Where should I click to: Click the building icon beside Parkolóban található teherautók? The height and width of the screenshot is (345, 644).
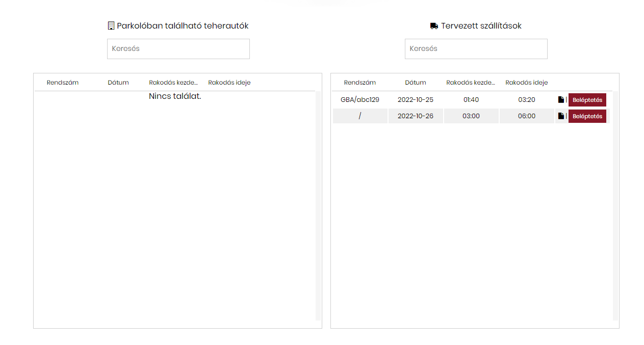111,25
